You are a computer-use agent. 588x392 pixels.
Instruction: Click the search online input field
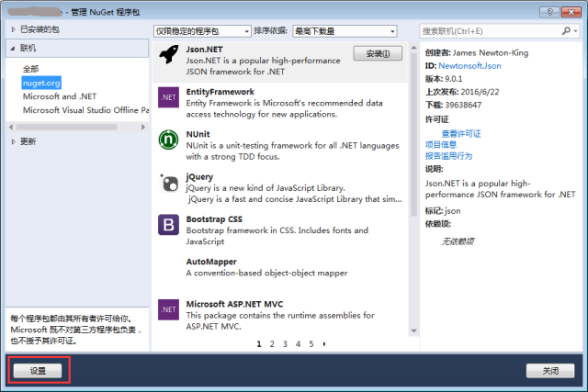[x=491, y=31]
